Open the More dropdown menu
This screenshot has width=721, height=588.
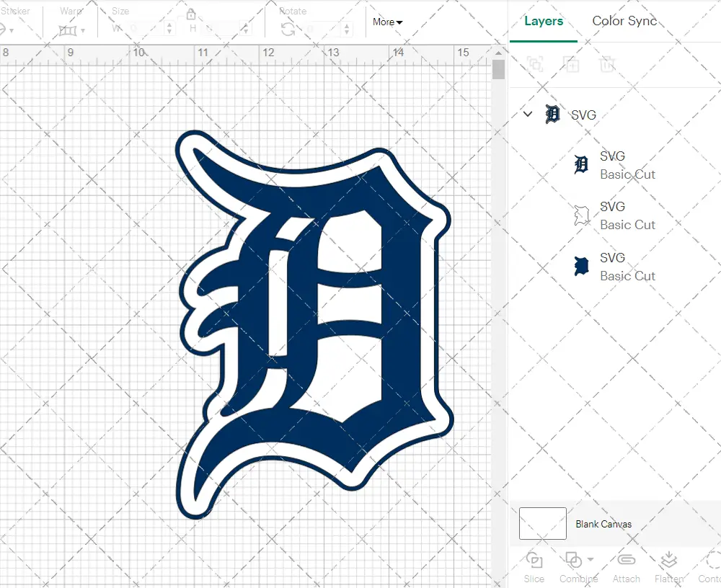387,22
